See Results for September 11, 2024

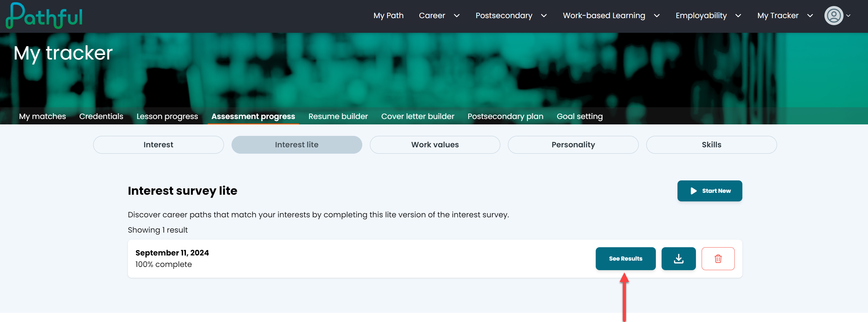click(625, 259)
